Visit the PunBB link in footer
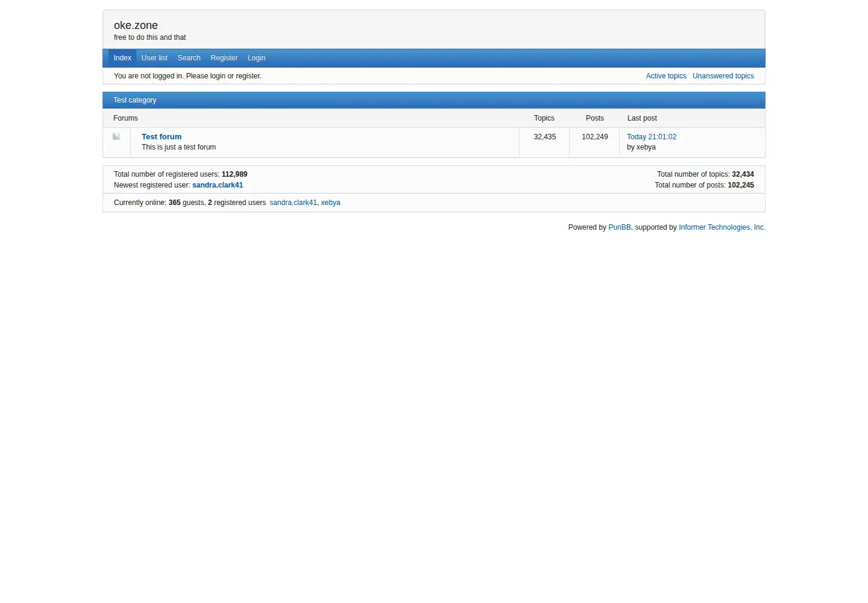The image size is (868, 603). [x=620, y=227]
